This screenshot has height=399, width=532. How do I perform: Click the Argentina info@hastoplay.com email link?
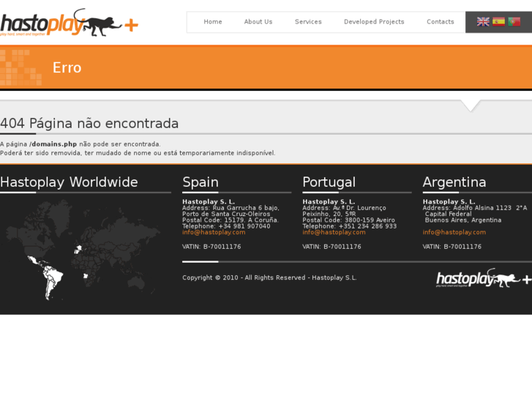point(454,232)
